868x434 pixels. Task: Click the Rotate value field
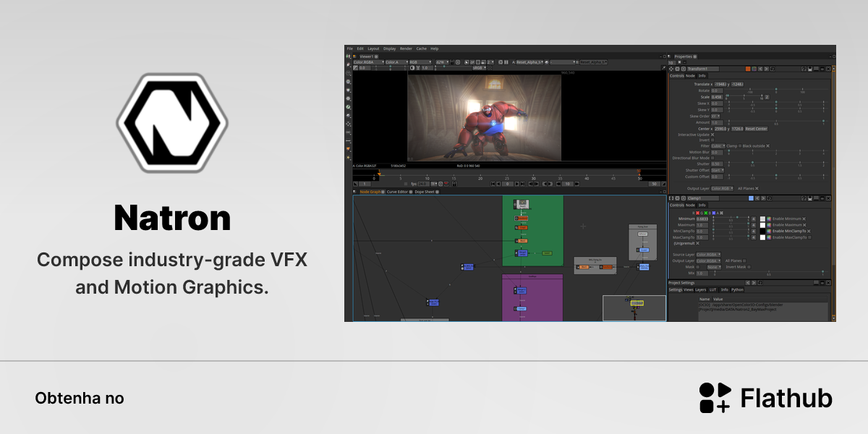click(x=717, y=91)
